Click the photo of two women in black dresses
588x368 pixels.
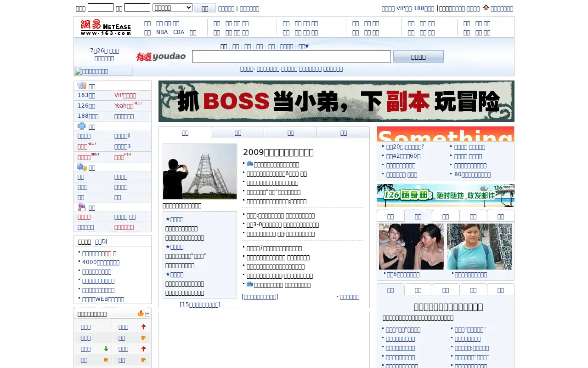(412, 247)
